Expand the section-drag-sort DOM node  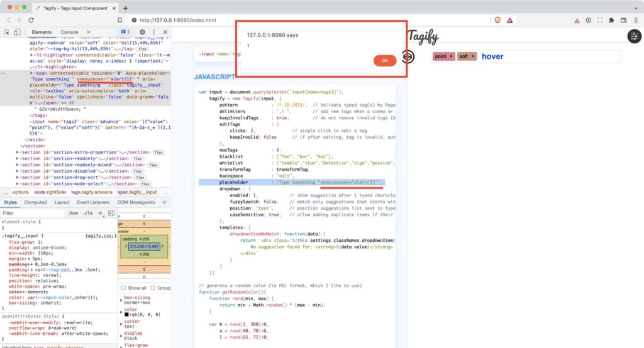coord(17,178)
